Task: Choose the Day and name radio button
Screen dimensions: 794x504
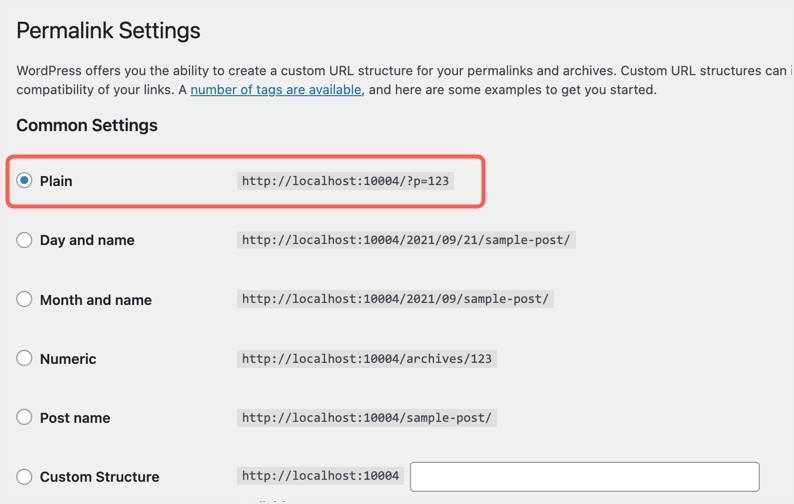Action: (x=24, y=240)
